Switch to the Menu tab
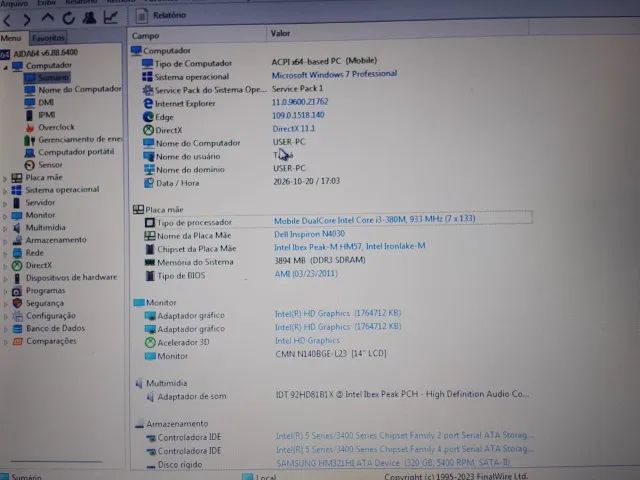This screenshot has width=640, height=480. 11,38
